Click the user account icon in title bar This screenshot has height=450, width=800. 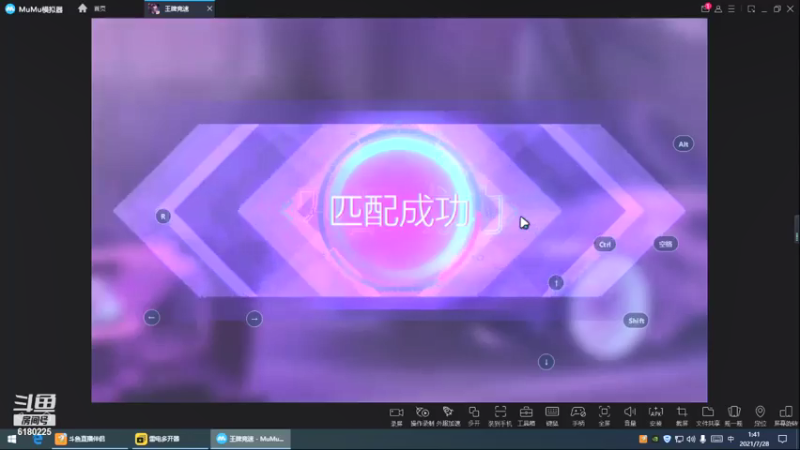pyautogui.click(x=718, y=9)
